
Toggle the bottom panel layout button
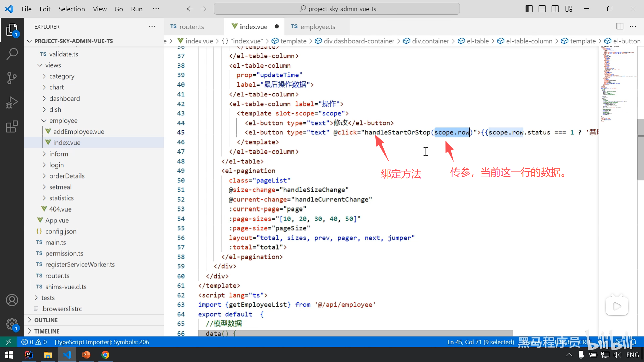[x=542, y=9]
